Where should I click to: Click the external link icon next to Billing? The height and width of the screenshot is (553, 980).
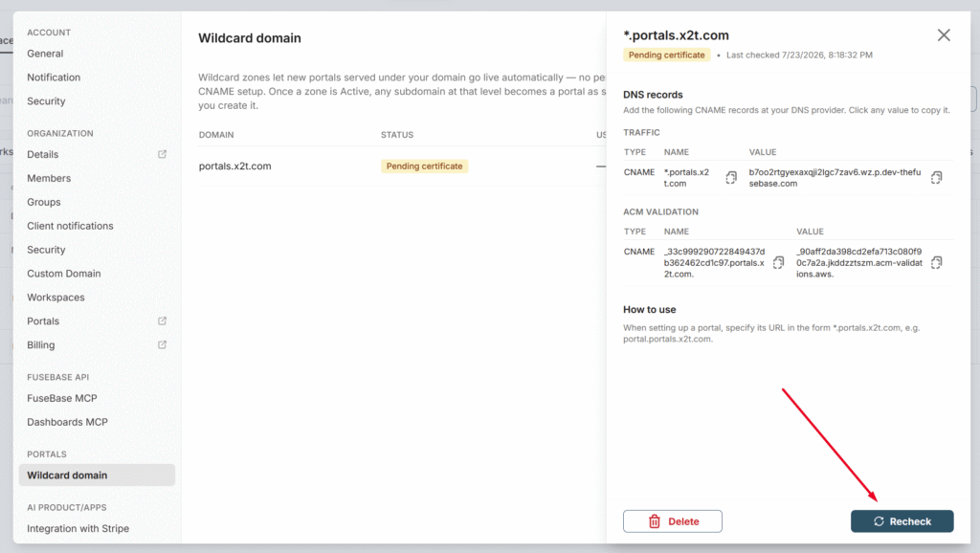coord(162,345)
